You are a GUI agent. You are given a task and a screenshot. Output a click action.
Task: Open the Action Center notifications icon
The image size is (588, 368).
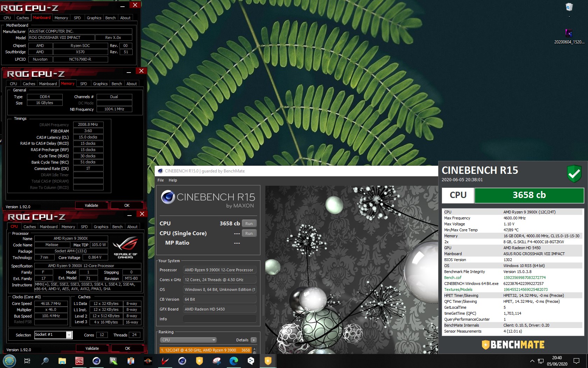[576, 361]
